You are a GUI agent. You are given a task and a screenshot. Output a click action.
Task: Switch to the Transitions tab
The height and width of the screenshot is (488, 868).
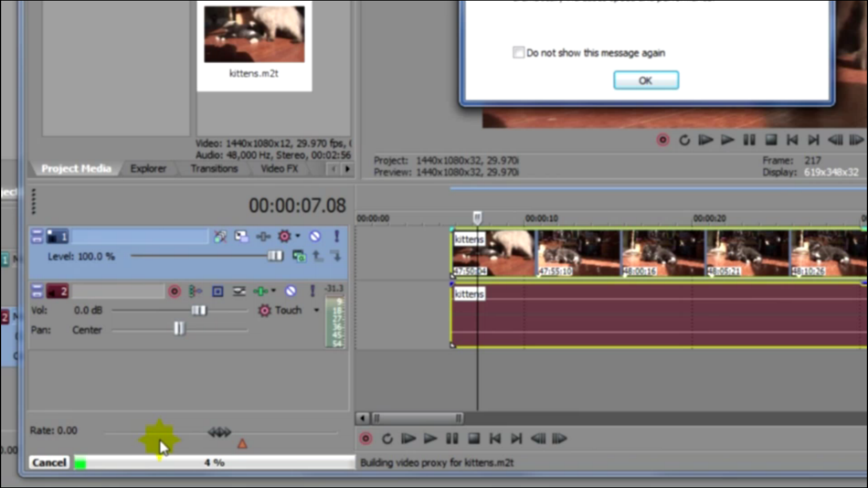click(214, 168)
